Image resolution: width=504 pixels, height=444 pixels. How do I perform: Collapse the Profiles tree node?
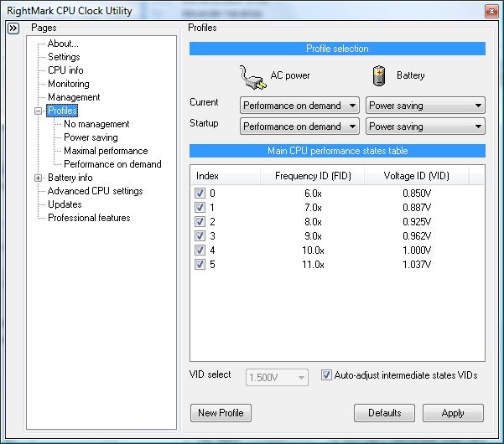[x=39, y=111]
